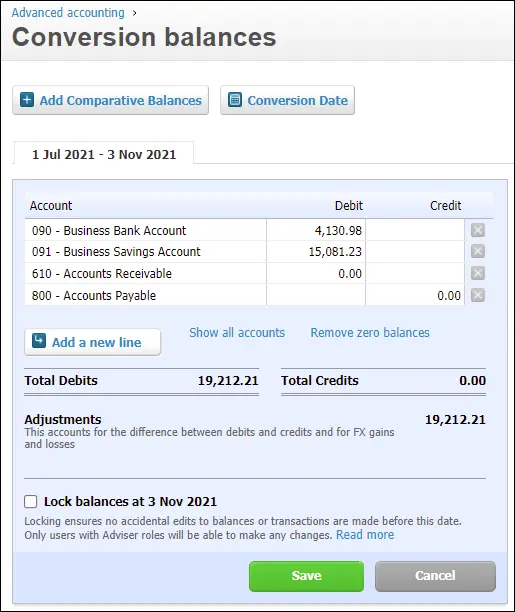Click Remove zero balances link
The image size is (515, 612).
[x=370, y=333]
